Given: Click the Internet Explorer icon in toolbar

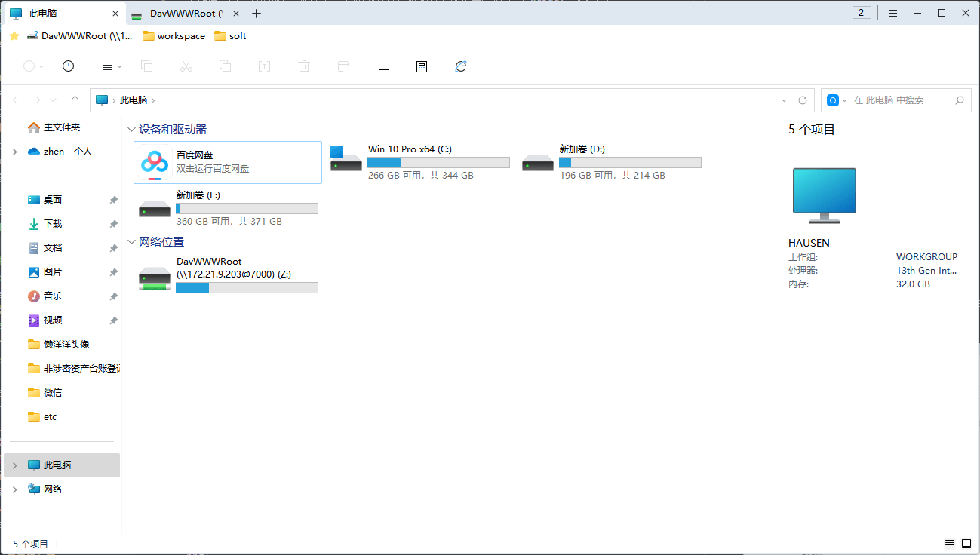Looking at the screenshot, I should [461, 66].
